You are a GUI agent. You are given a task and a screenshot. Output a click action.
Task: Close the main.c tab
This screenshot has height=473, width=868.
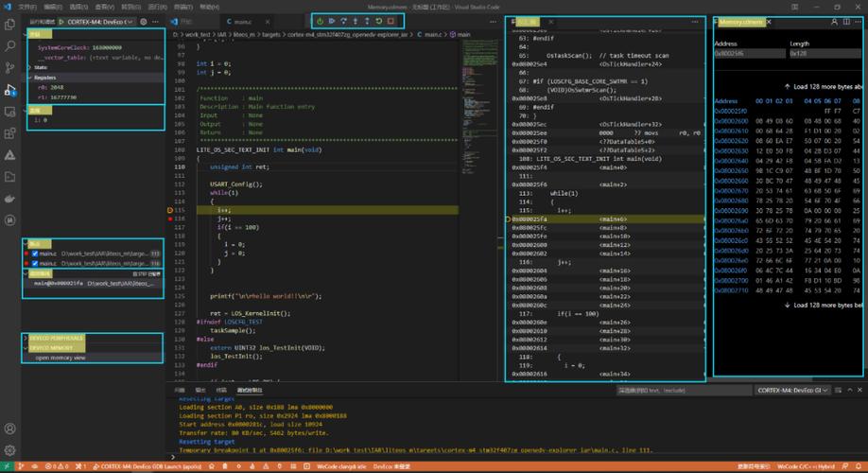[267, 22]
